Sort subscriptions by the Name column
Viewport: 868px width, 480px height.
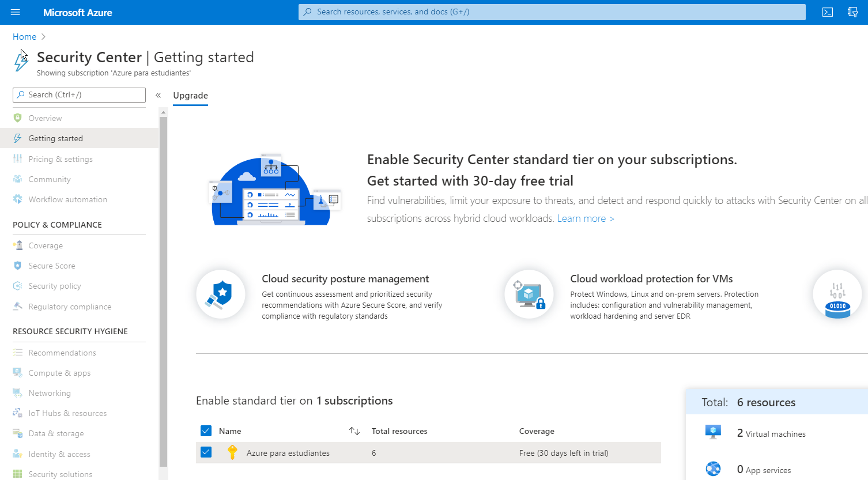[x=355, y=430]
